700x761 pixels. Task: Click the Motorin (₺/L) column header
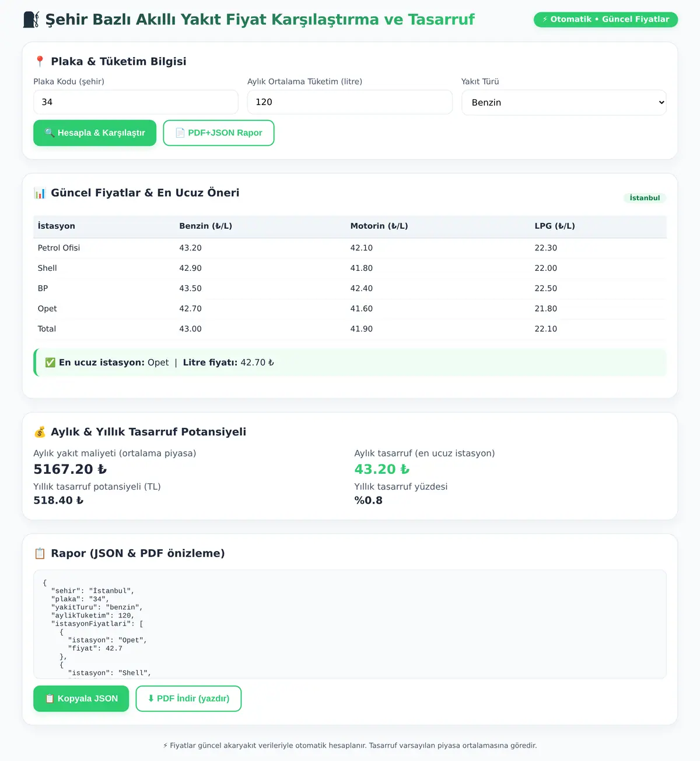(379, 226)
